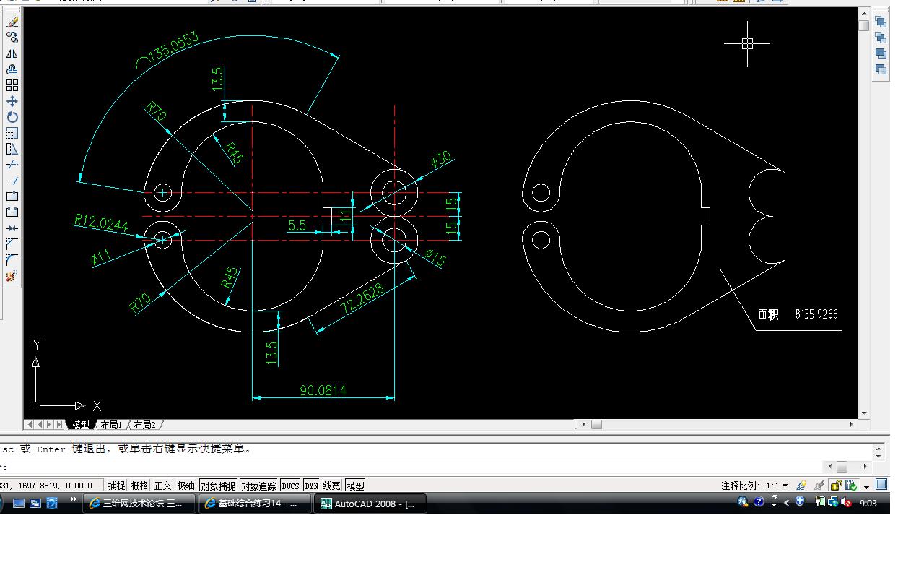Viewport: 924px width, 578px height.
Task: Jump to last layout tab arrow
Action: click(x=60, y=425)
